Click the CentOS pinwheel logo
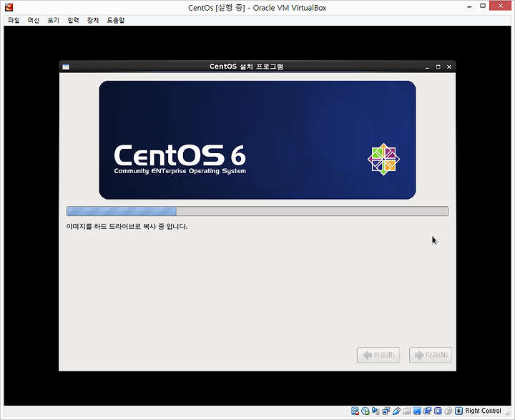The height and width of the screenshot is (420, 515). (x=383, y=160)
